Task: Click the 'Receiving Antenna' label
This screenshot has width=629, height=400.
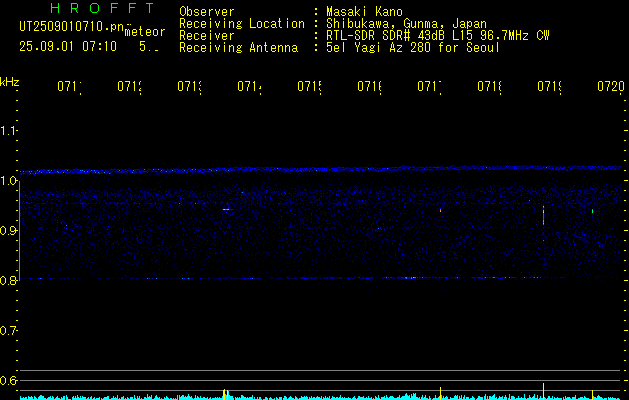Action: (239, 48)
